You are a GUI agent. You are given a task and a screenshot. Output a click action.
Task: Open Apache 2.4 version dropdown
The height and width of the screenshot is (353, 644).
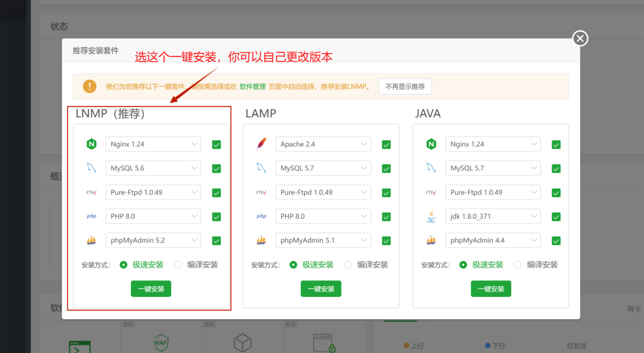[323, 144]
